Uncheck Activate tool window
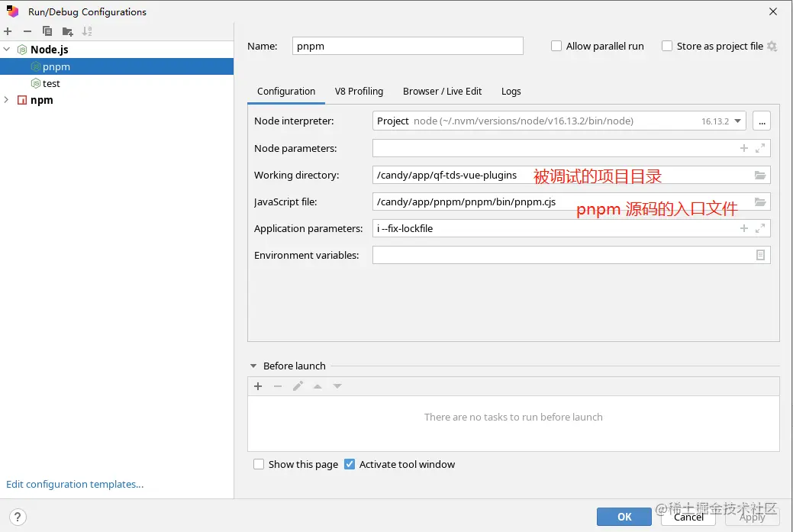The width and height of the screenshot is (793, 532). click(350, 464)
